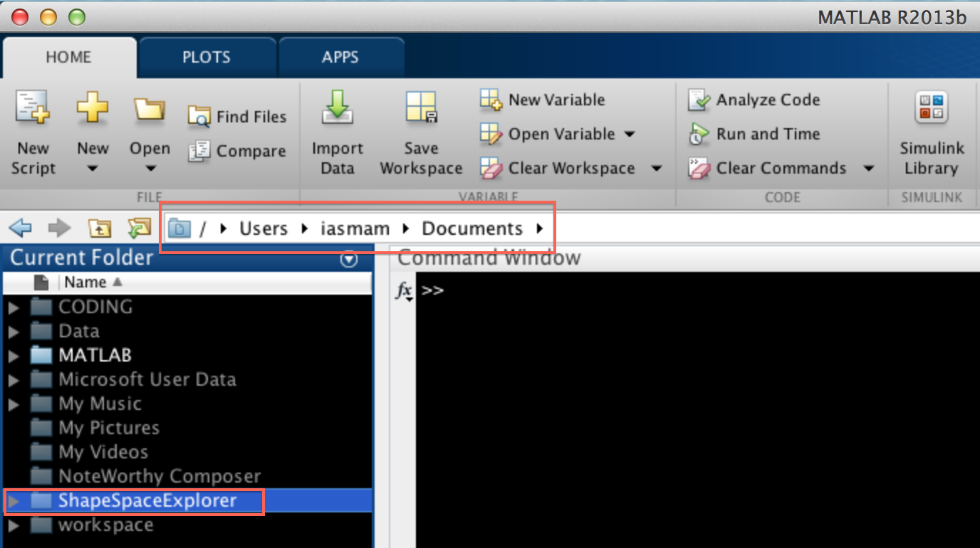
Task: Click the Current Folder panel title
Action: point(82,258)
